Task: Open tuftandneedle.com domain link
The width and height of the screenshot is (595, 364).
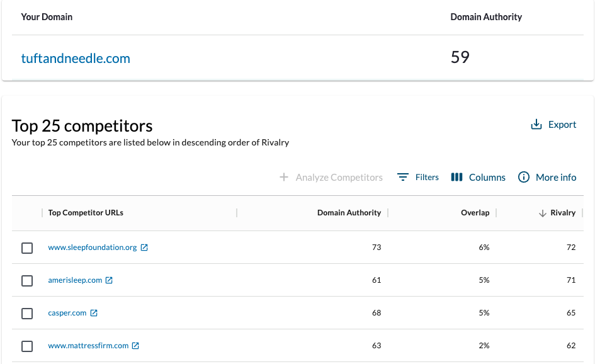Action: [x=76, y=59]
